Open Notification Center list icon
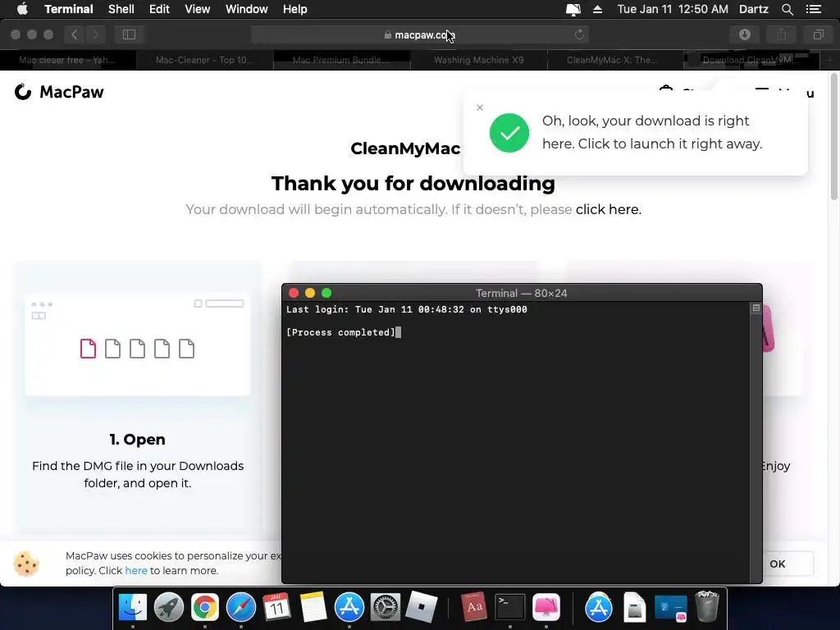The height and width of the screenshot is (630, 840). 814,9
